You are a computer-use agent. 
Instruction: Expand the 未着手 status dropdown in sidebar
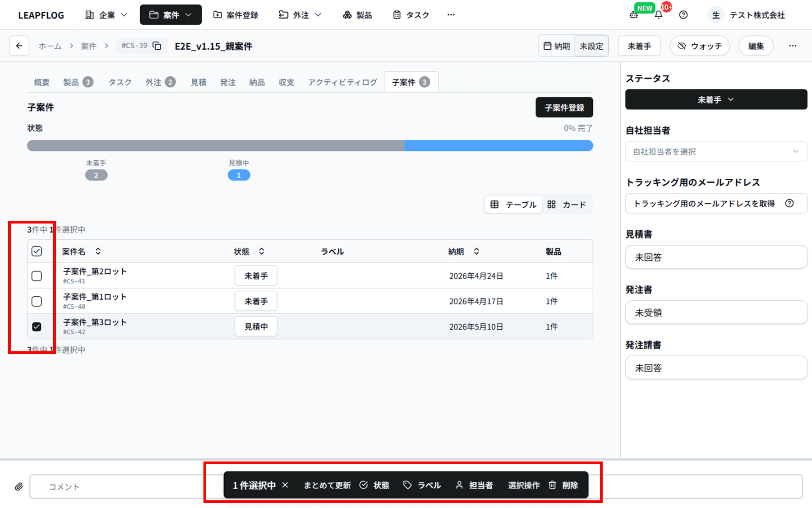(x=716, y=99)
